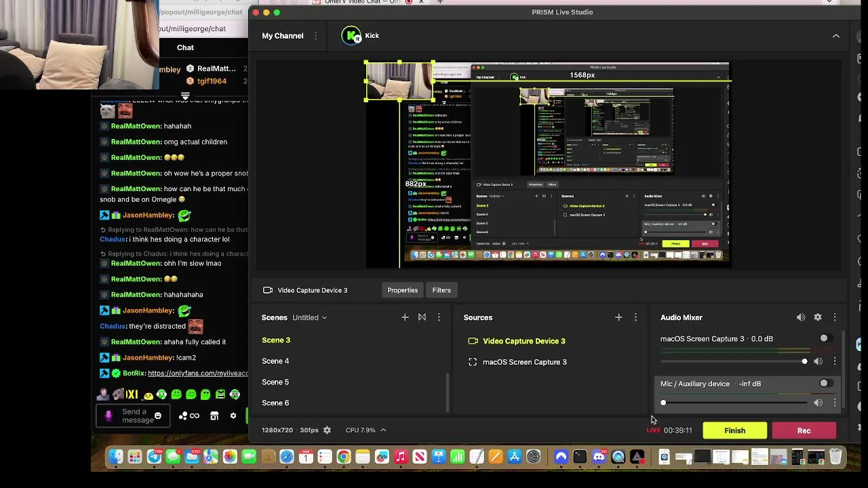Click infinity icon in chat toolbar
The image size is (868, 488).
[195, 416]
